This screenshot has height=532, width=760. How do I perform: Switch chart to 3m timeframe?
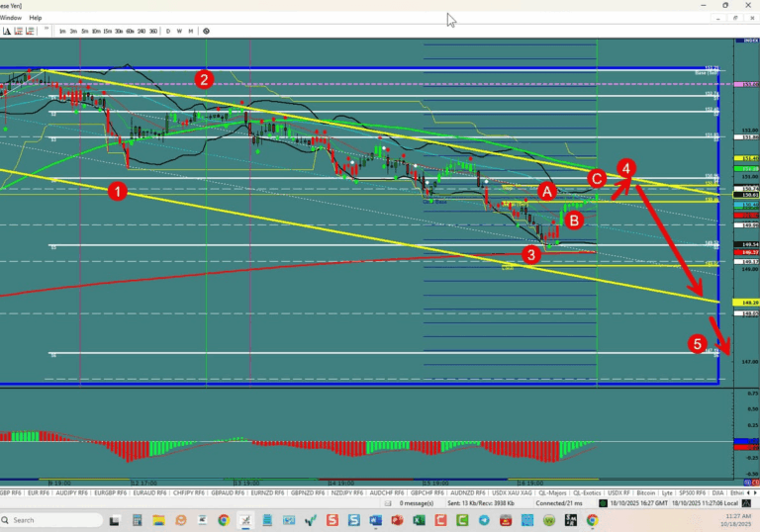point(73,31)
